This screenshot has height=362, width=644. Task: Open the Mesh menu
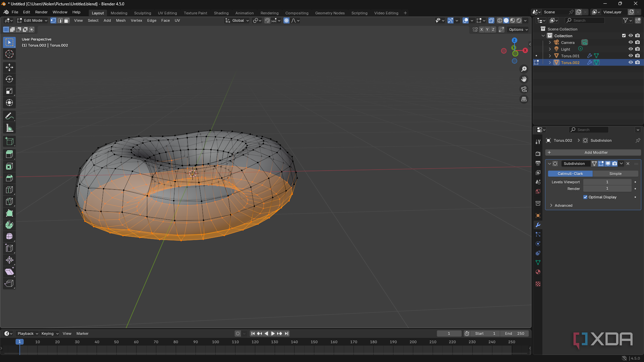click(121, 21)
